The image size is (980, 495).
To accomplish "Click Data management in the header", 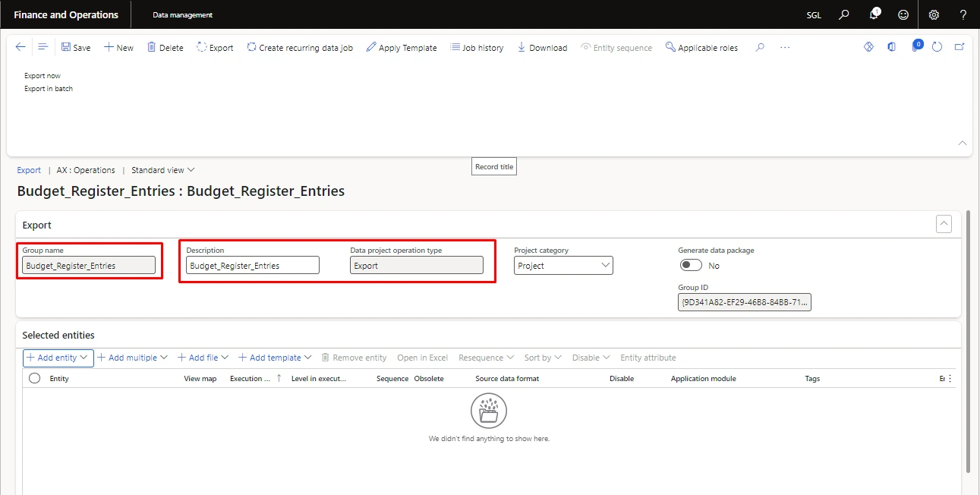I will click(182, 14).
